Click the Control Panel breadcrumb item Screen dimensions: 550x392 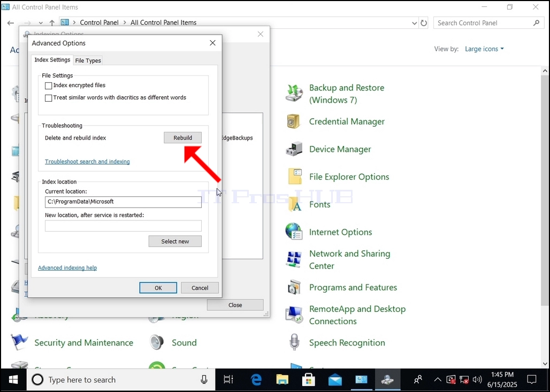(100, 23)
